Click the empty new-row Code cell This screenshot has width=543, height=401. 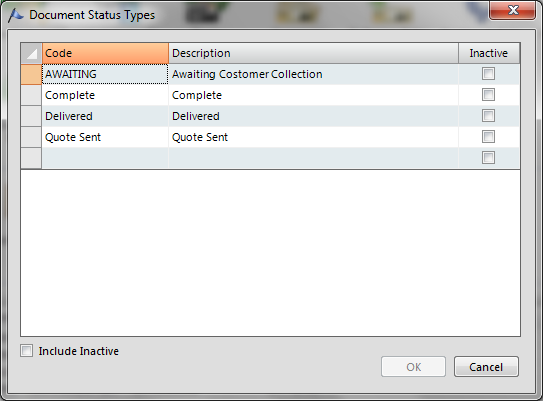pos(105,158)
